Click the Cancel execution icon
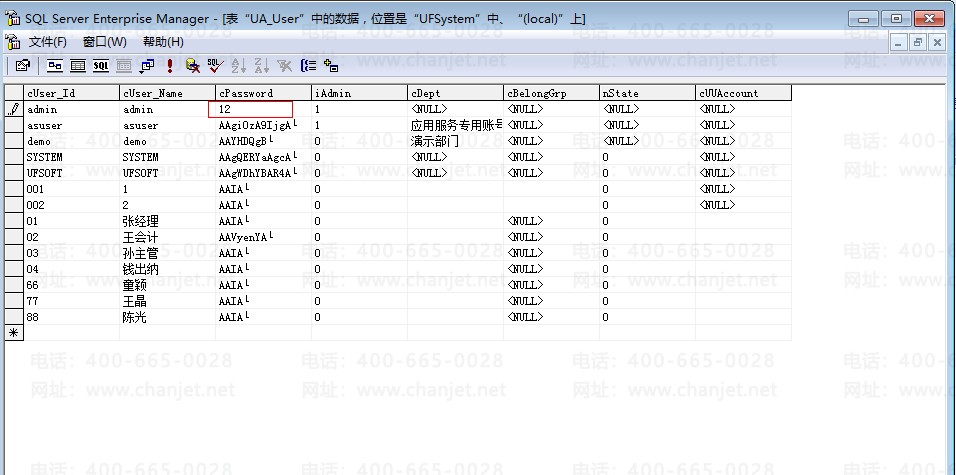Image resolution: width=956 pixels, height=475 pixels. (192, 66)
